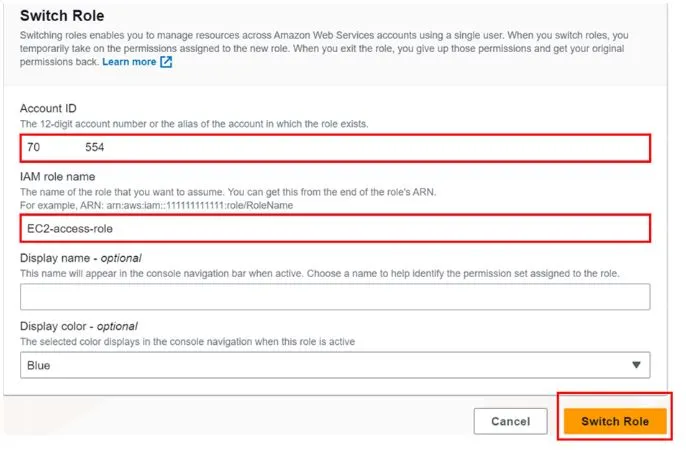This screenshot has width=686, height=461.
Task: Click inside the Account ID input field
Action: (x=335, y=148)
